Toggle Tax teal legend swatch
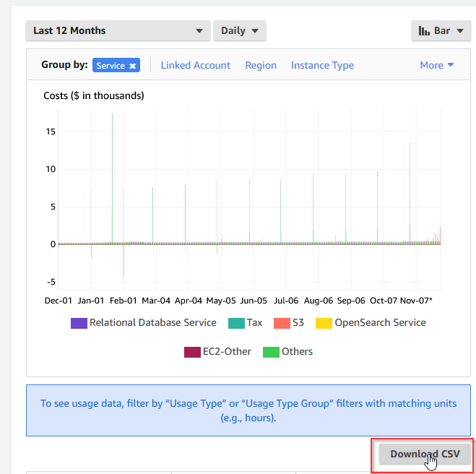The width and height of the screenshot is (476, 474). [x=236, y=323]
